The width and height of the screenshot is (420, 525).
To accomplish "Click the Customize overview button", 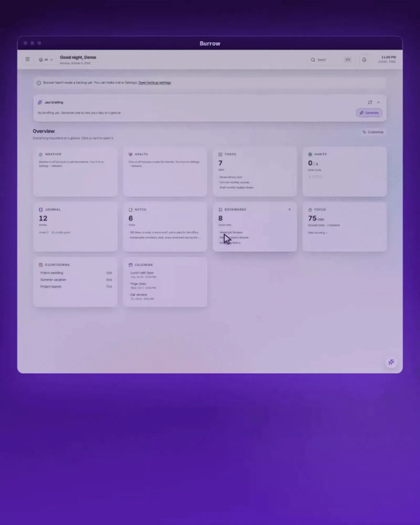I will pos(373,132).
